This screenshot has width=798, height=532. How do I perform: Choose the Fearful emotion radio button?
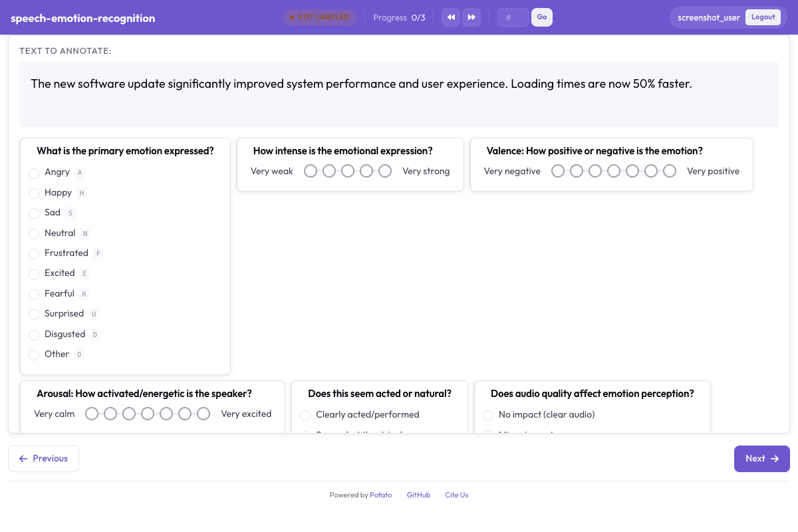34,294
